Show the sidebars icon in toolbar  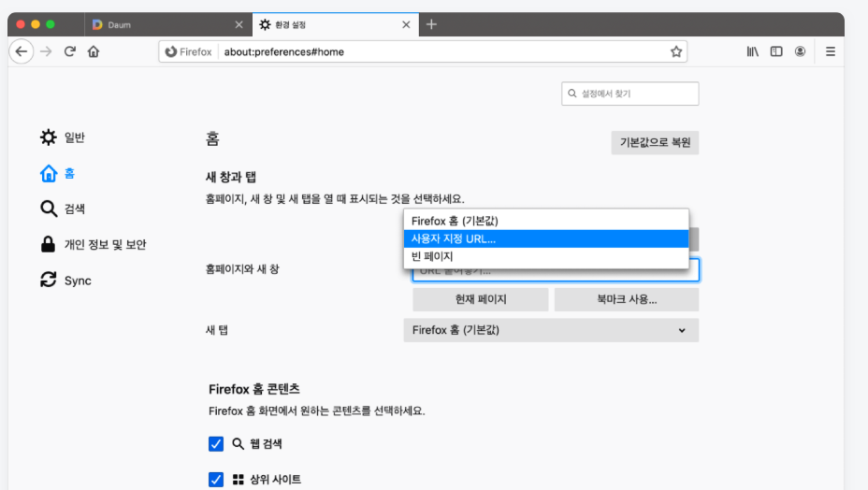click(776, 51)
